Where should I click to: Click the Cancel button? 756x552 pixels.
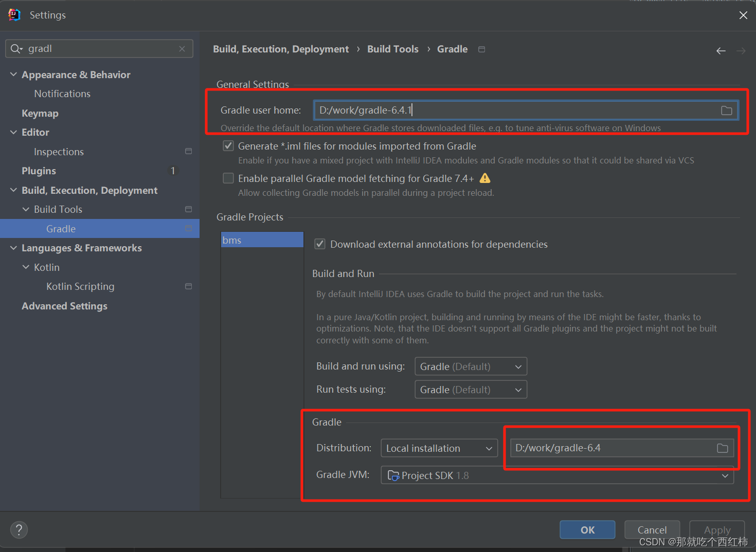tap(652, 529)
